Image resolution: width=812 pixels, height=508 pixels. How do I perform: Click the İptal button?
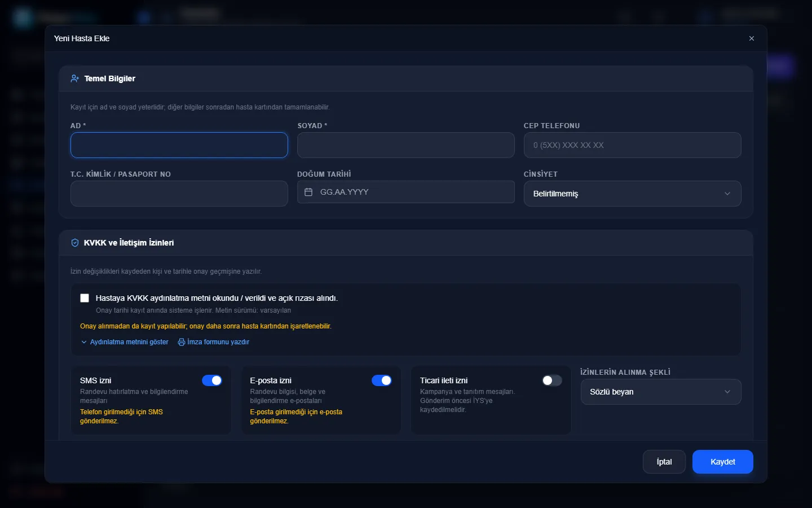click(664, 462)
